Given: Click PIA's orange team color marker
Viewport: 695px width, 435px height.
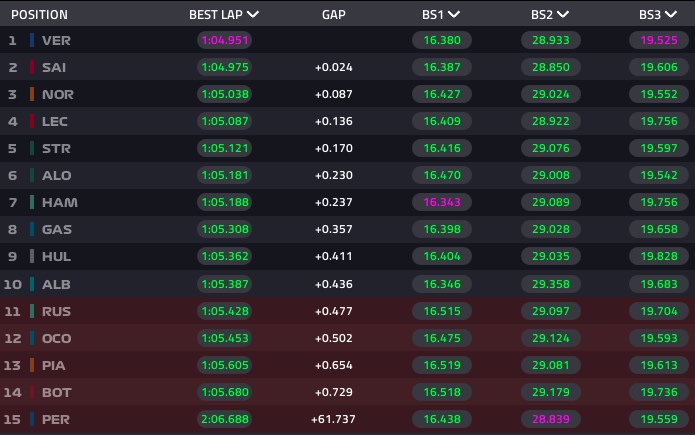Looking at the screenshot, I should pyautogui.click(x=32, y=365).
